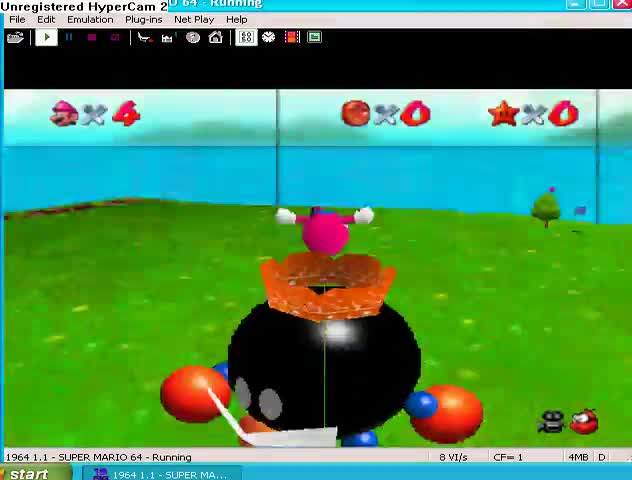632x480 pixels.
Task: Click the small tree in the distance
Action: (x=546, y=209)
